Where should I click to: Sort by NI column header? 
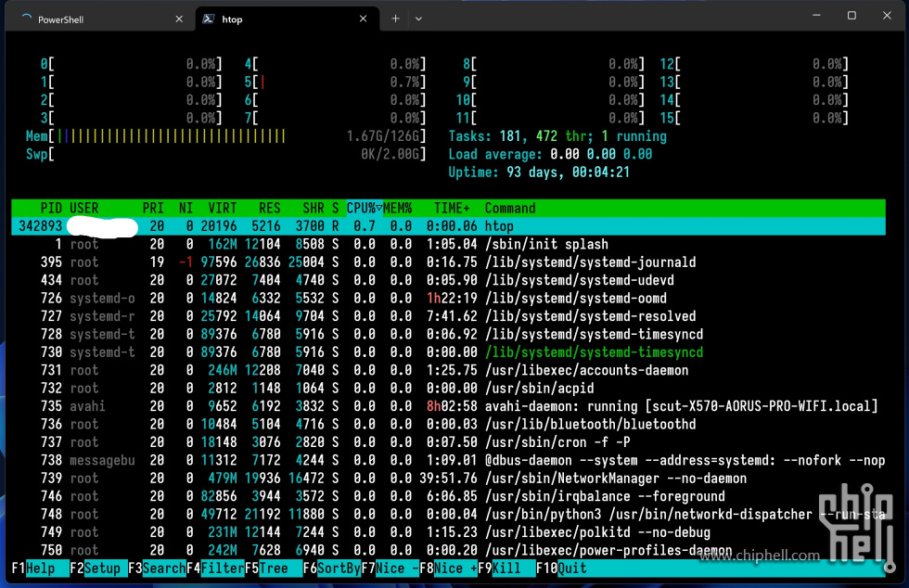pos(186,208)
